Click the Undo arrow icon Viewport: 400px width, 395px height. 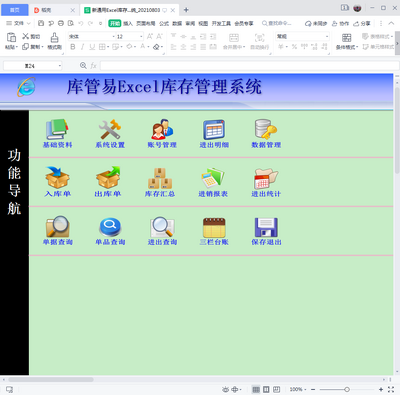81,23
